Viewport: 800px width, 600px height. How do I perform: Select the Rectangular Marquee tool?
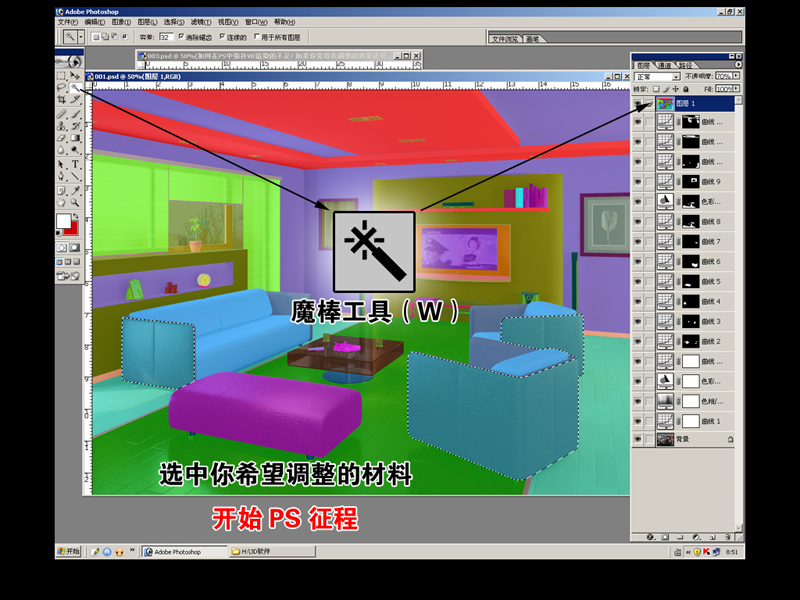61,76
